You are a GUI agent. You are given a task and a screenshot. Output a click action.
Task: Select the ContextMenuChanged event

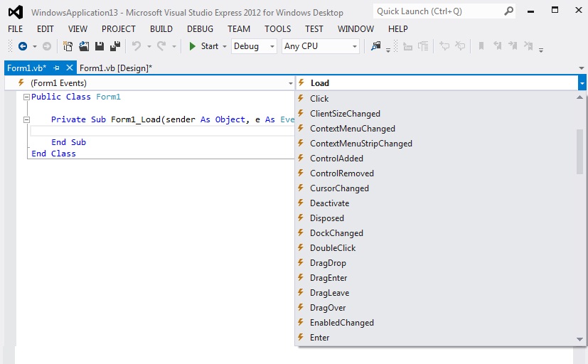437,129
